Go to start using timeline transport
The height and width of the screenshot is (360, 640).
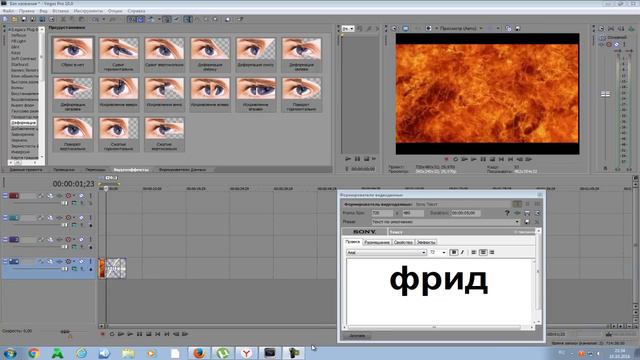158,334
